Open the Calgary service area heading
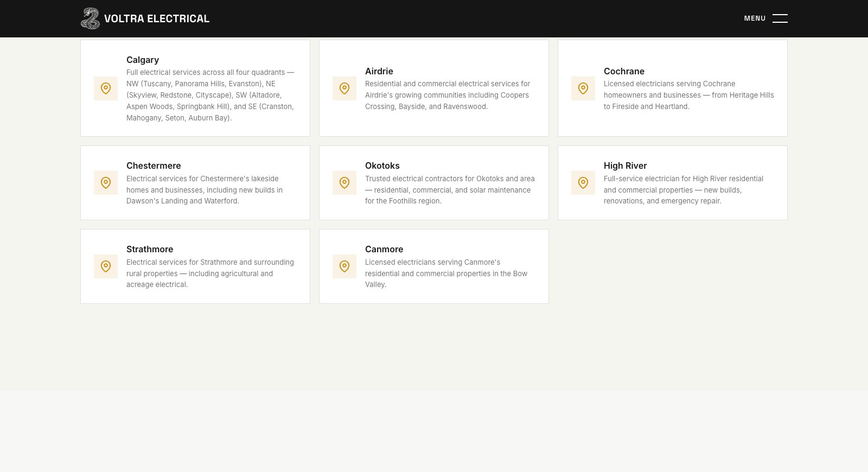 [143, 60]
